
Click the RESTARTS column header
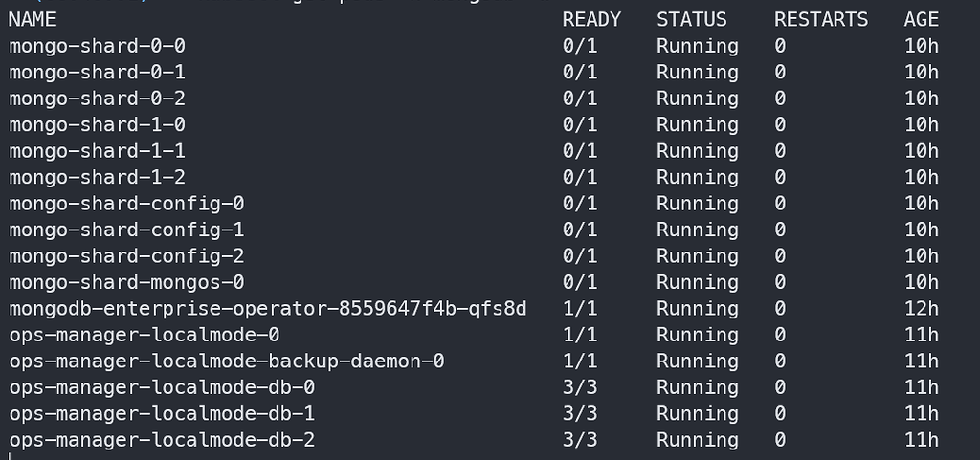pos(821,19)
